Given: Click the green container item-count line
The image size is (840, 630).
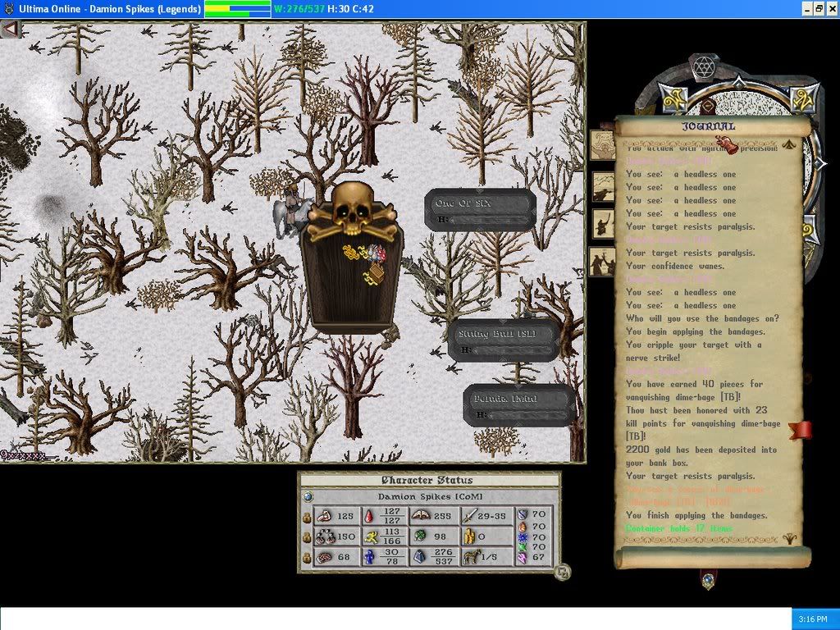Looking at the screenshot, I should click(678, 528).
